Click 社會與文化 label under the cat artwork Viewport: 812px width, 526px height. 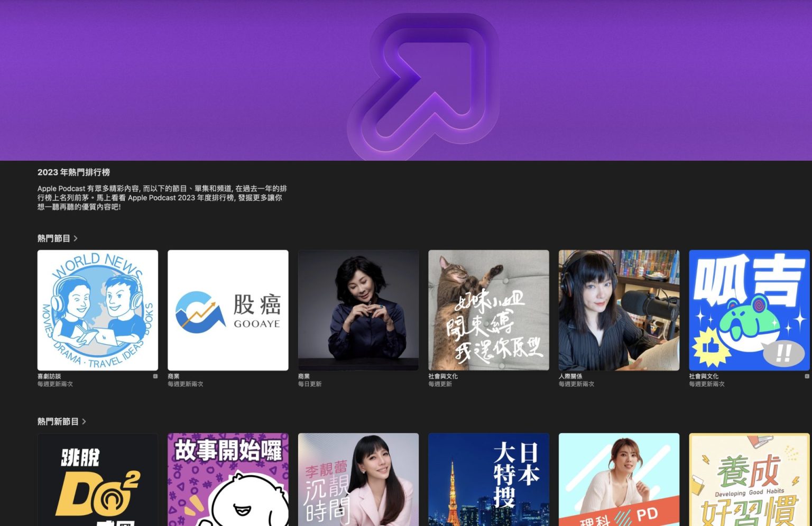click(443, 376)
